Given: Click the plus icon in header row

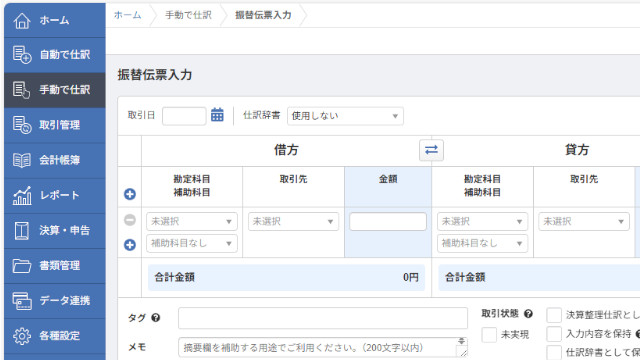Looking at the screenshot, I should [130, 194].
